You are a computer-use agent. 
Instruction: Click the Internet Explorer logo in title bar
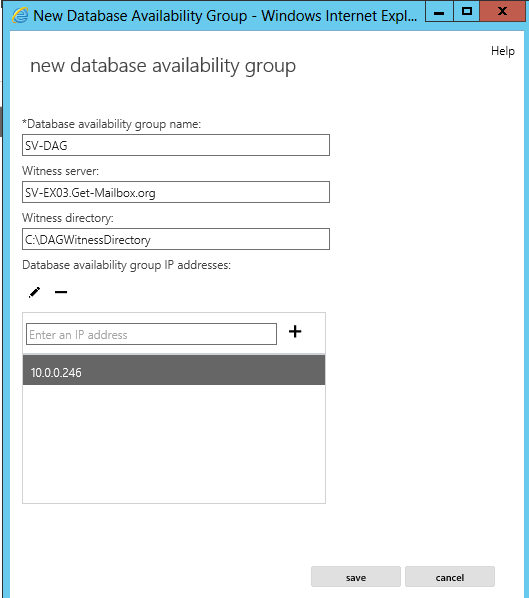pos(20,16)
